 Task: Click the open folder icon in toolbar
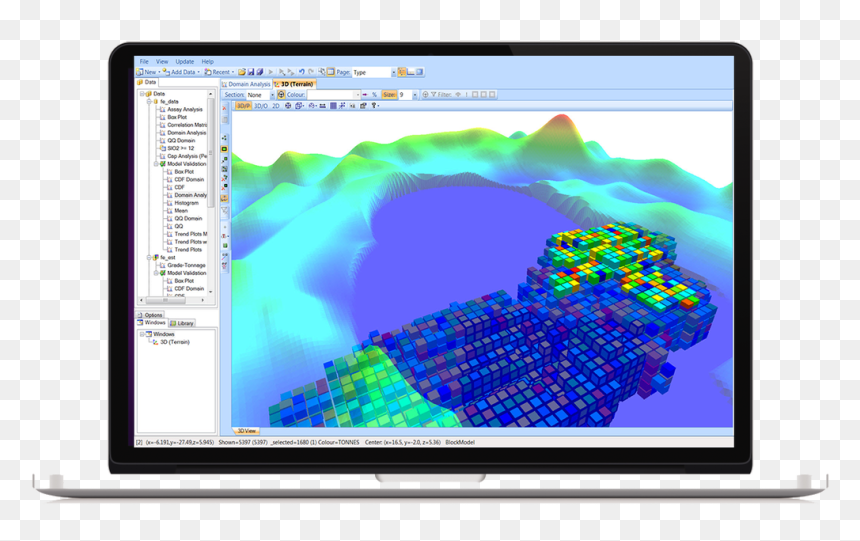click(x=241, y=72)
